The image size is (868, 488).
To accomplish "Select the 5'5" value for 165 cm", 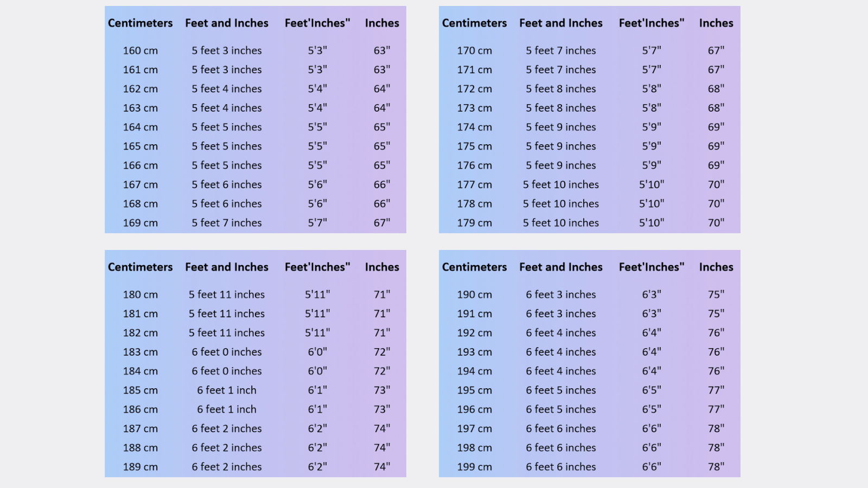I will 317,146.
